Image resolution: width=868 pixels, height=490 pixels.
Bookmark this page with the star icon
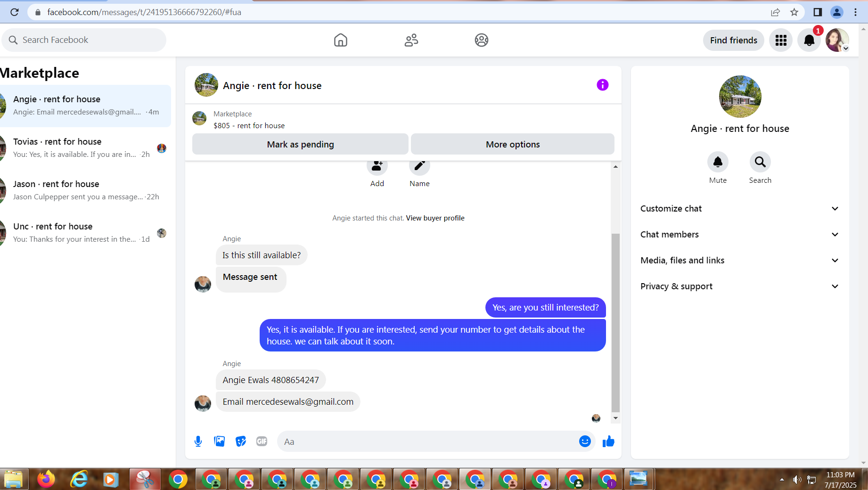794,12
